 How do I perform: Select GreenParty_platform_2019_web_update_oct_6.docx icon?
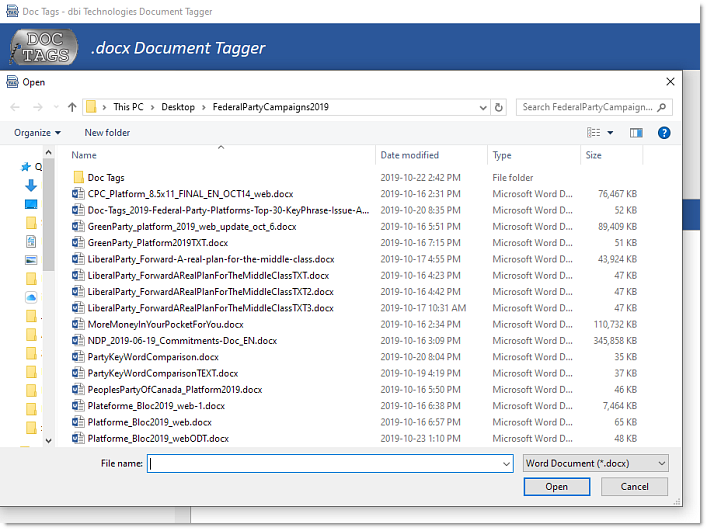(x=78, y=226)
